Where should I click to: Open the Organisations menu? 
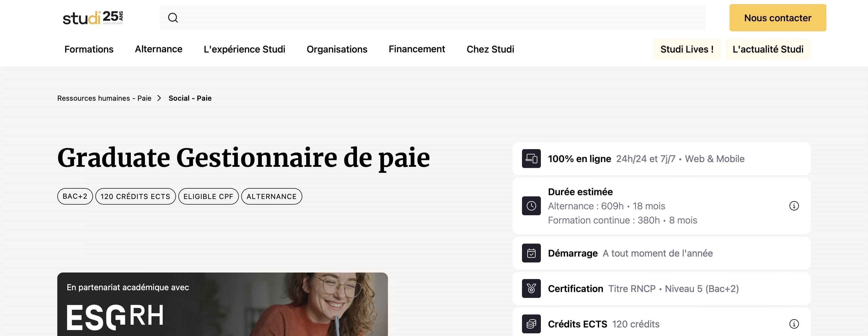click(x=337, y=49)
